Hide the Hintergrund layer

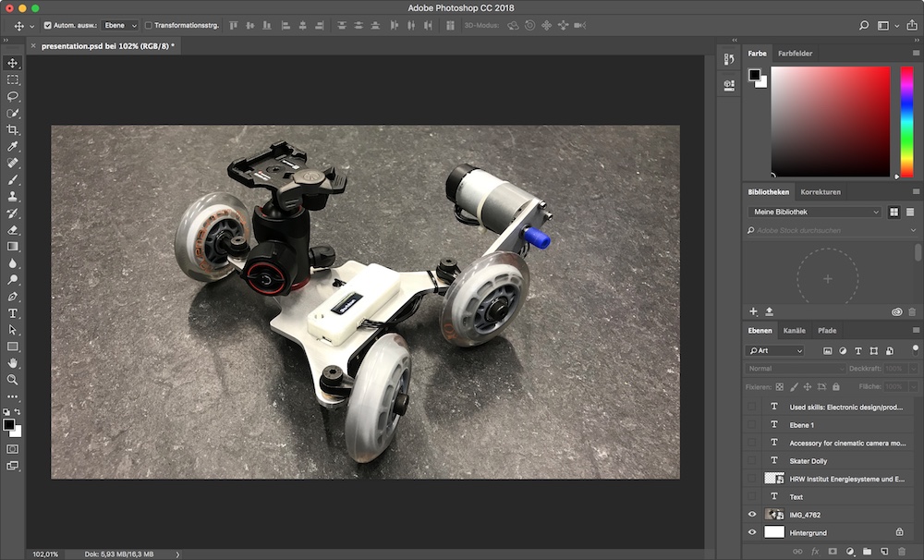(x=752, y=532)
